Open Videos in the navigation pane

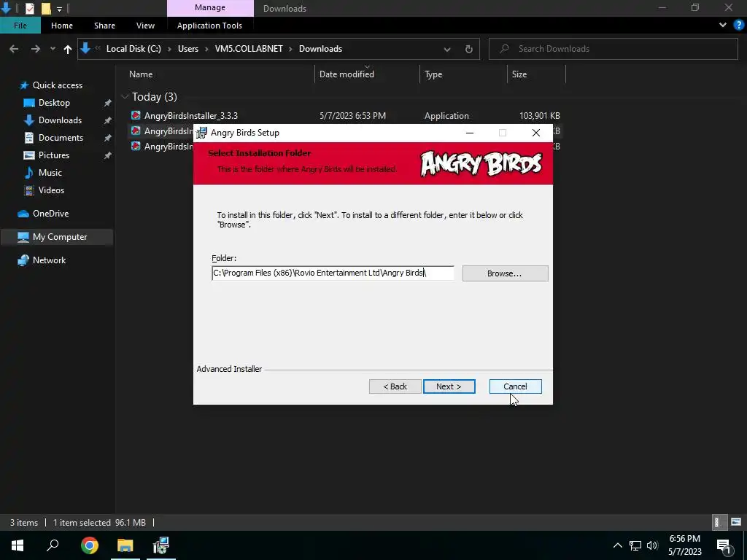51,190
